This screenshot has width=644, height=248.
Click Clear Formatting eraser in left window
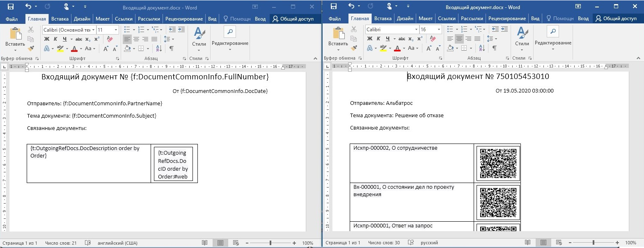tap(110, 39)
